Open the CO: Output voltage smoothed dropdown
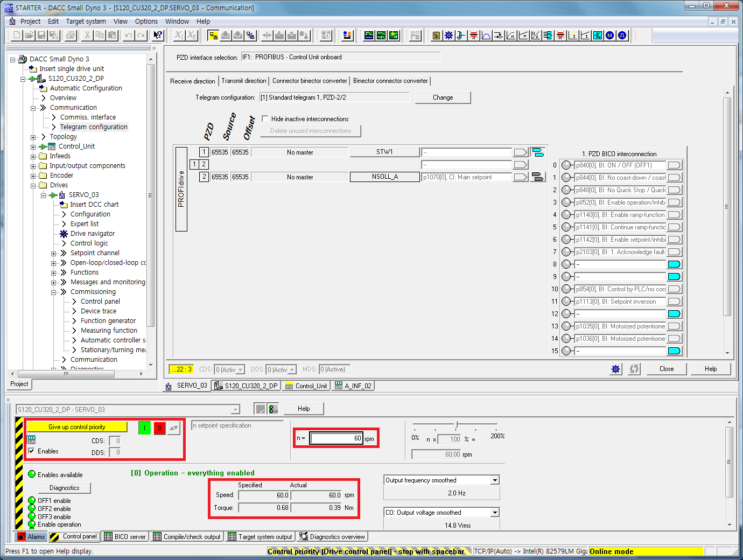The image size is (743, 560). [495, 513]
